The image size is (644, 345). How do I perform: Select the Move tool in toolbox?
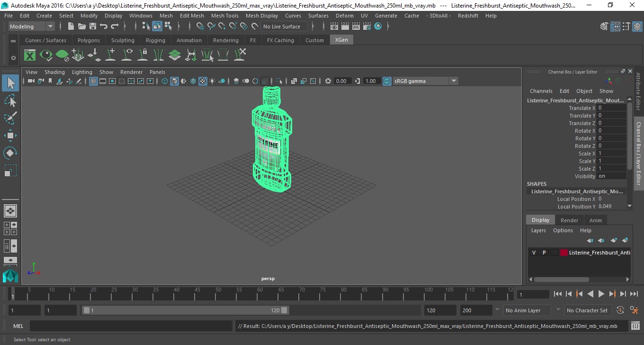(10, 136)
